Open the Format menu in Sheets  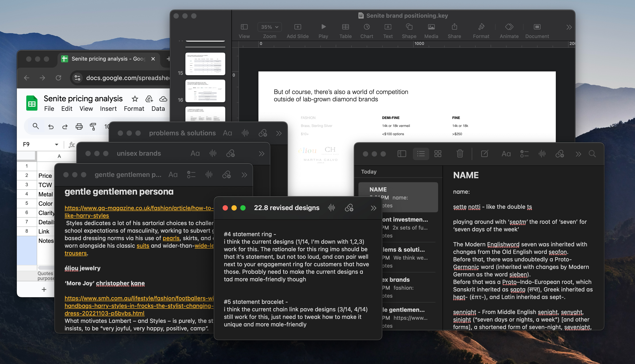click(134, 109)
